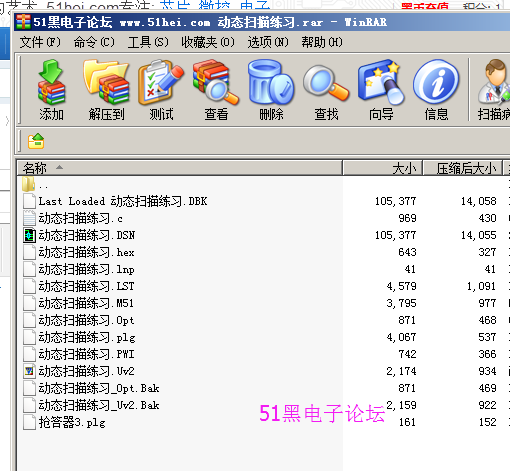The width and height of the screenshot is (510, 471).
Task: Click packed size 152 of 抢答器3.plg
Action: point(488,422)
